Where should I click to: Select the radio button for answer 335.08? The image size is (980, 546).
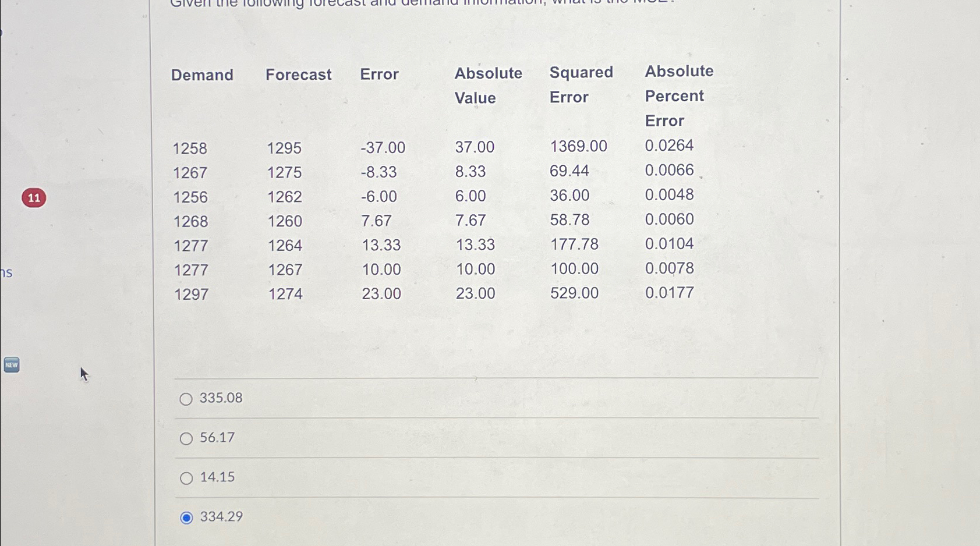coord(186,399)
